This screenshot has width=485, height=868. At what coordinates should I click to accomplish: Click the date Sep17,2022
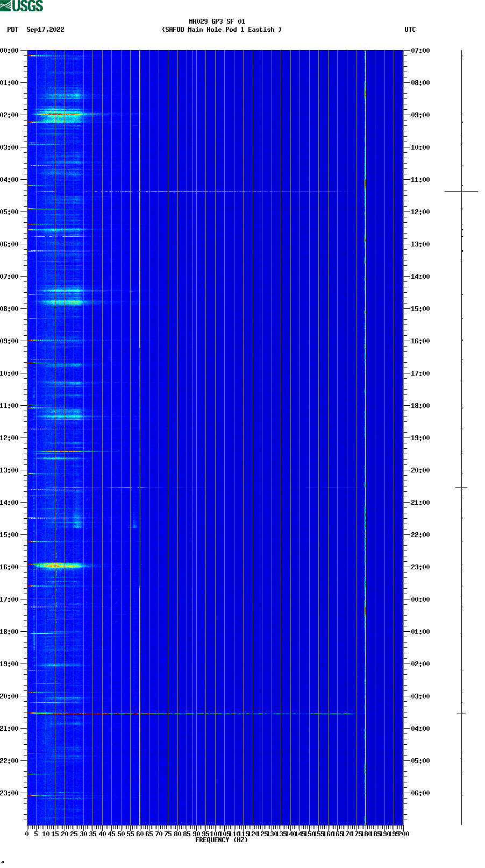click(x=45, y=30)
